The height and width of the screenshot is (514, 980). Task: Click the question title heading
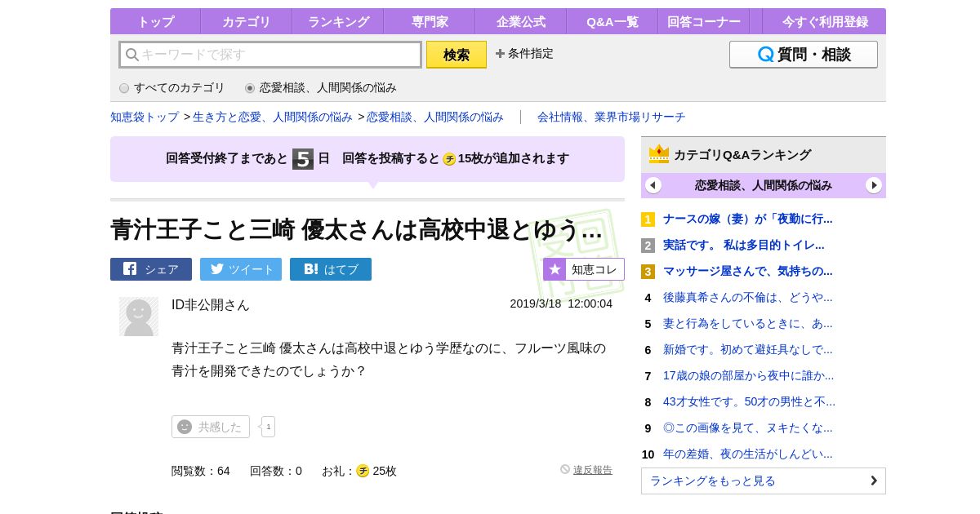356,230
